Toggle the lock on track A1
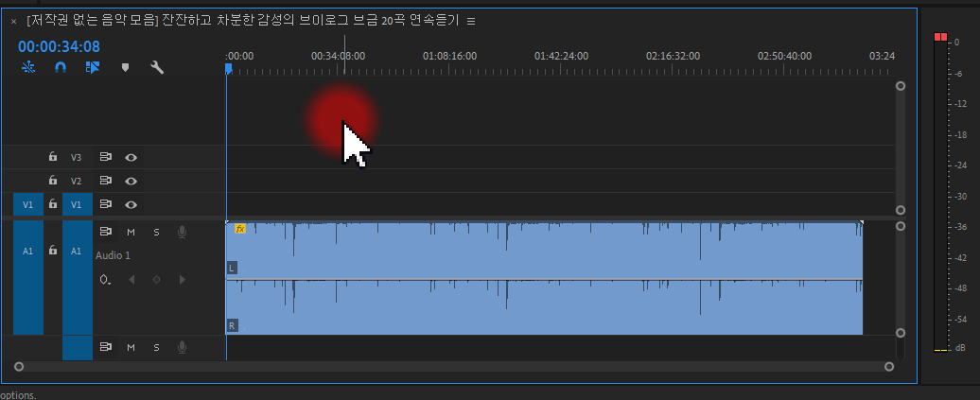Screen dimensions: 980x400 tap(53, 251)
